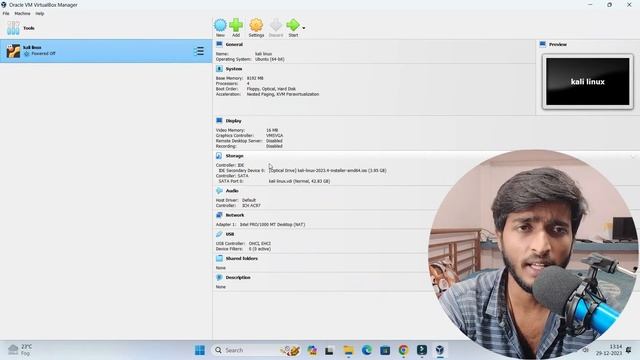Click the VirtualBox icon in the taskbar

click(x=440, y=350)
